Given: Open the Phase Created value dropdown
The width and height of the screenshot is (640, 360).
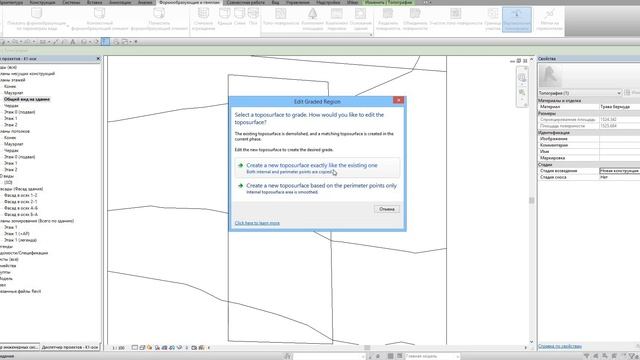Looking at the screenshot, I should (x=619, y=171).
